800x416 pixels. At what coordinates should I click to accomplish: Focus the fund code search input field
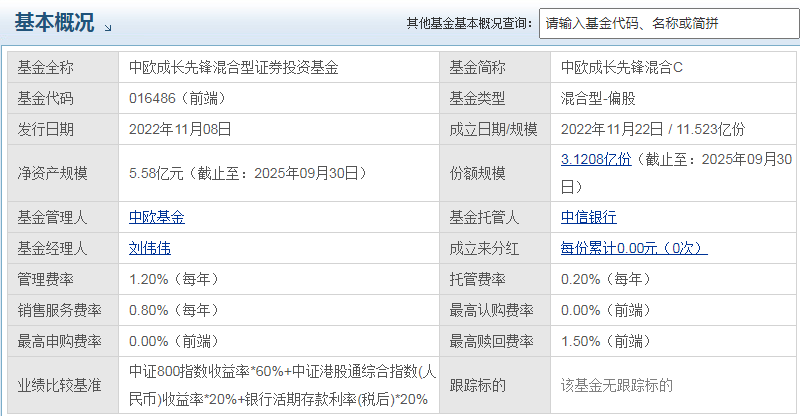tap(669, 23)
